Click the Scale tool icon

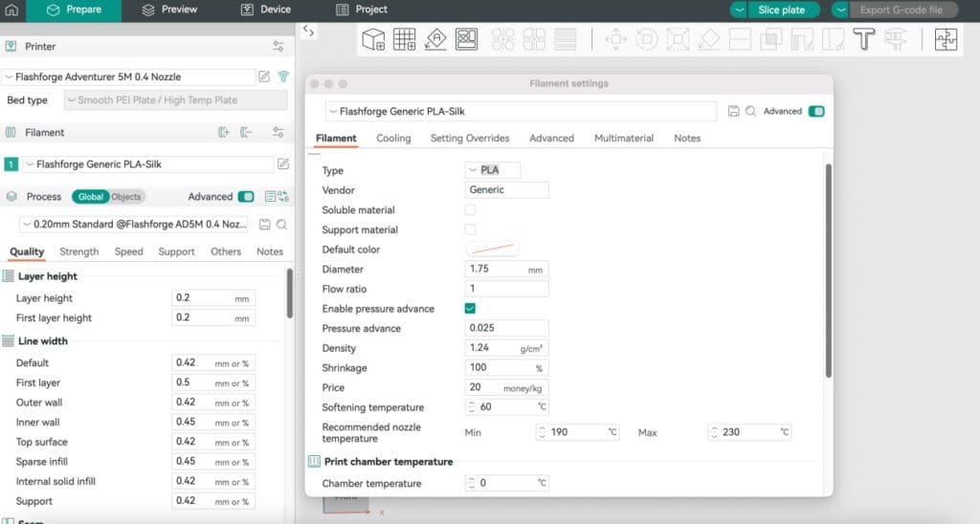pos(678,39)
